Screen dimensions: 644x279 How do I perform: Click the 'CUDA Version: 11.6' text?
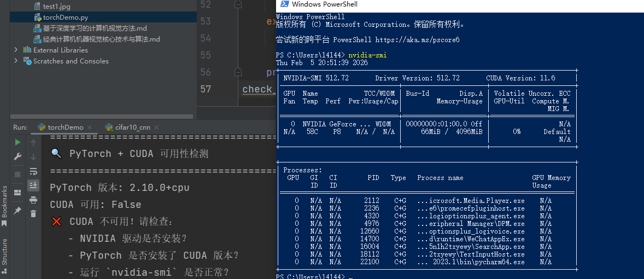[520, 78]
